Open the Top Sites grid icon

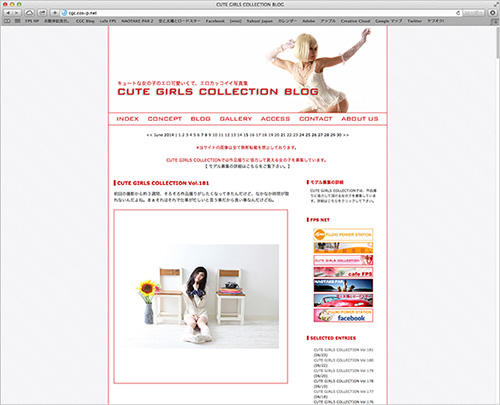pyautogui.click(x=18, y=21)
